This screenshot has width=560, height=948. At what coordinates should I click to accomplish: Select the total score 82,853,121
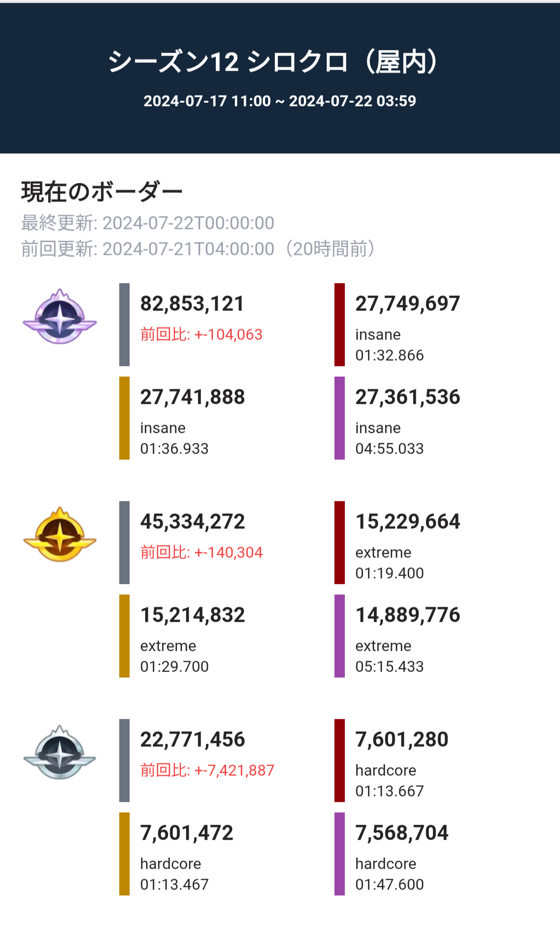[x=192, y=304]
